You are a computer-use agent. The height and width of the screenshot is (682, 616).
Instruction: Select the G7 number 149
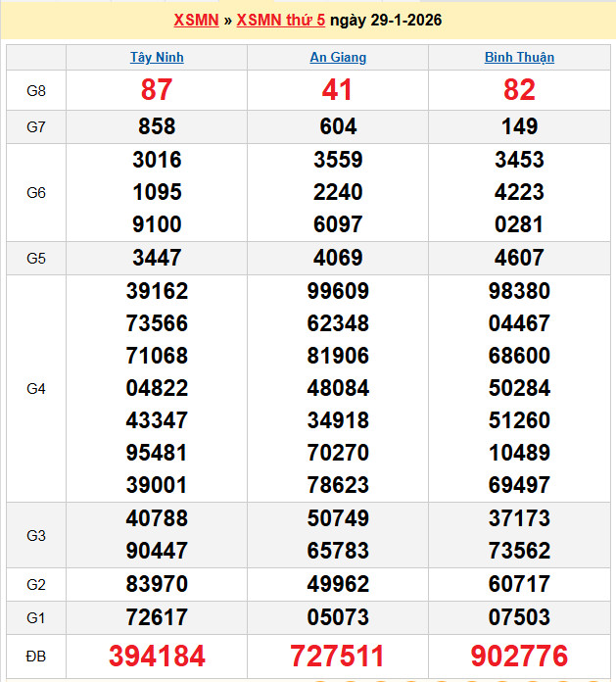click(519, 126)
